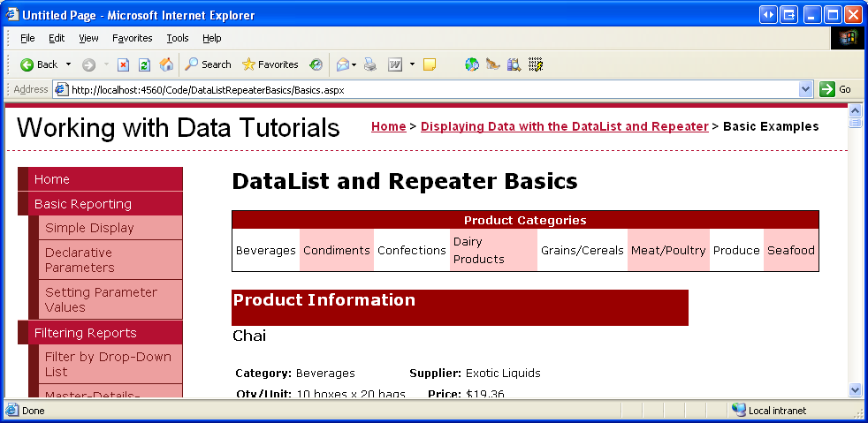Click the Back navigation button
Image resolution: width=868 pixels, height=423 pixels.
pyautogui.click(x=39, y=64)
